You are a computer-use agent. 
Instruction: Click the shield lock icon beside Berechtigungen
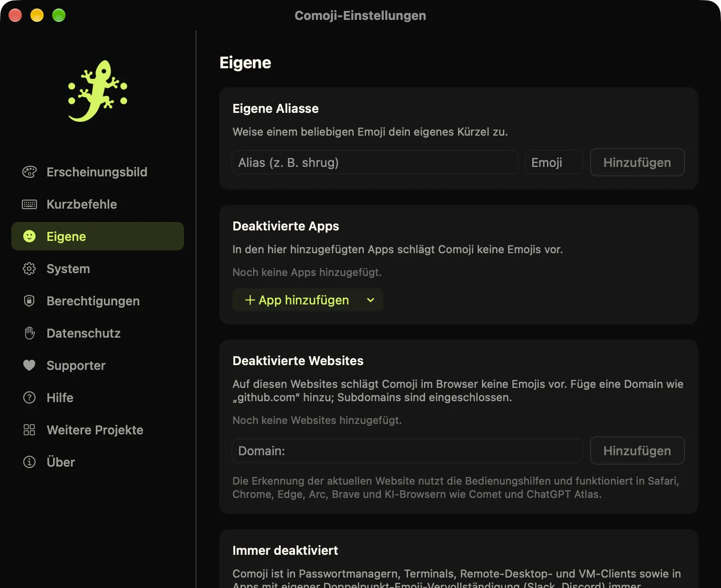tap(29, 301)
